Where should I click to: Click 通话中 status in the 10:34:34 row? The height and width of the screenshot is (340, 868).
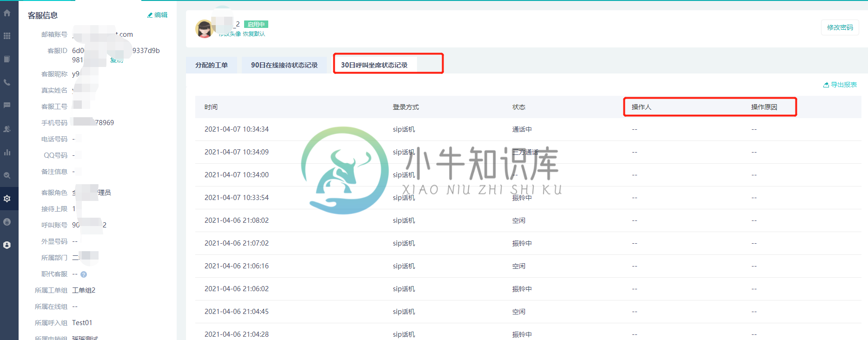point(522,129)
